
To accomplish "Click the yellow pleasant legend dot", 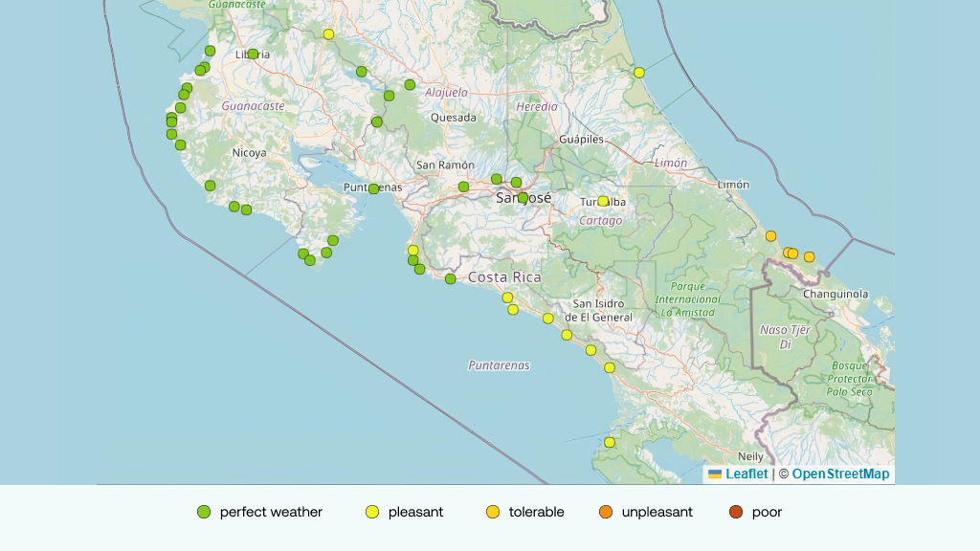I will pyautogui.click(x=372, y=513).
